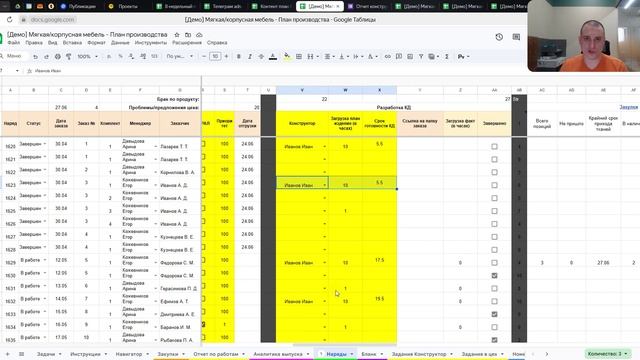Screen dimensions: 640x360
Task: Tick Завершено box for row 1632
Action: 494,301
